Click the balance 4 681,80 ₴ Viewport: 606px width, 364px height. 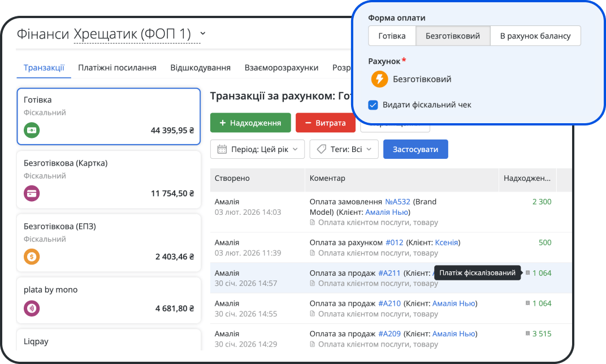click(175, 309)
